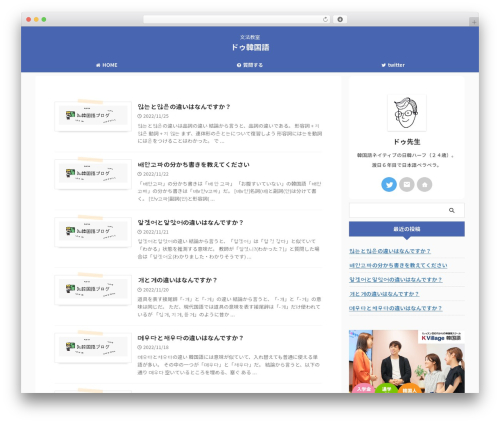Click thumbnail of the 2022/11/21 post
Viewport: 500px width, 423px height.
point(93,231)
